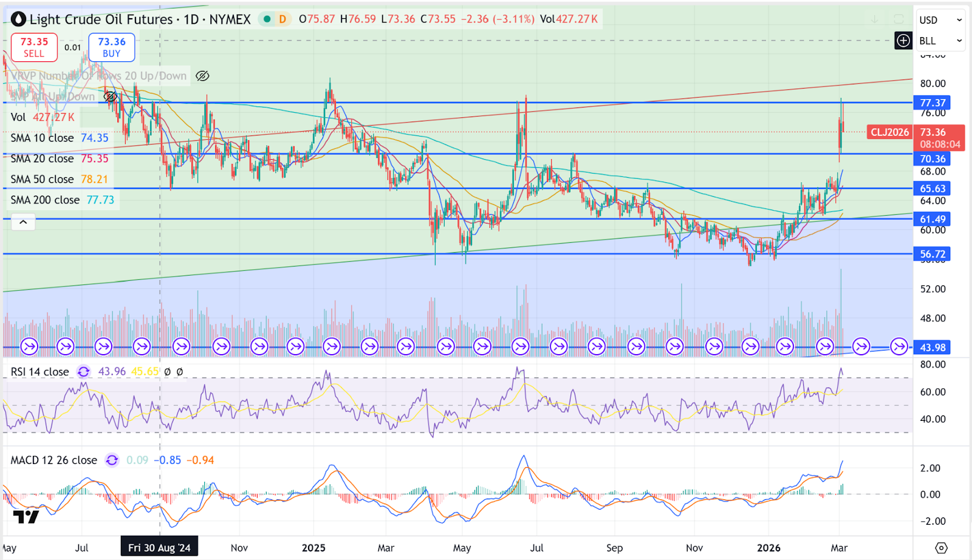Click the RSI value 43.96
Screen dimensions: 972x560
(112, 371)
